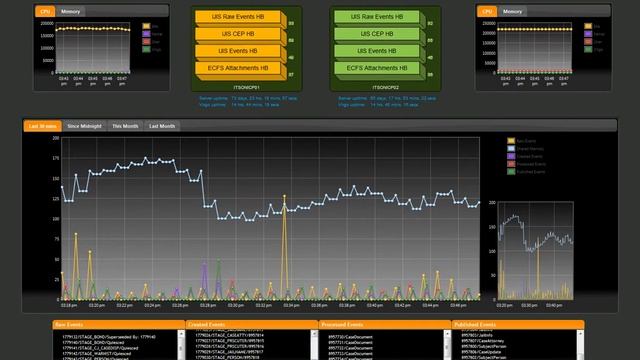The image size is (640, 360).
Task: Open the CPU tab in right server panel
Action: (x=487, y=11)
